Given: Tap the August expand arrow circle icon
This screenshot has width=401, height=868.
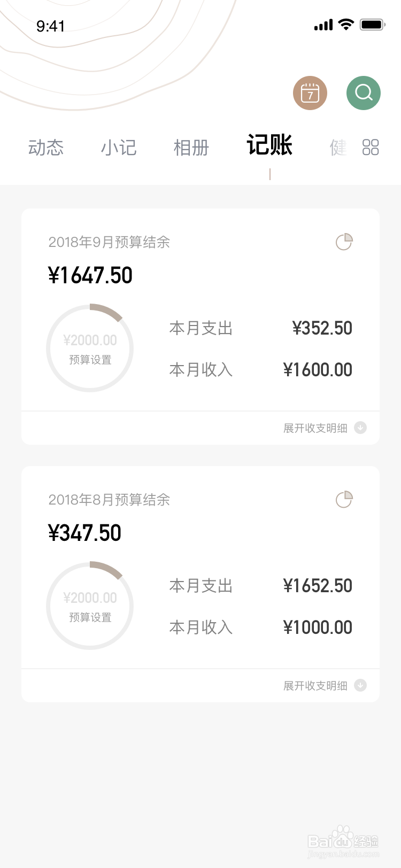Looking at the screenshot, I should pyautogui.click(x=361, y=685).
